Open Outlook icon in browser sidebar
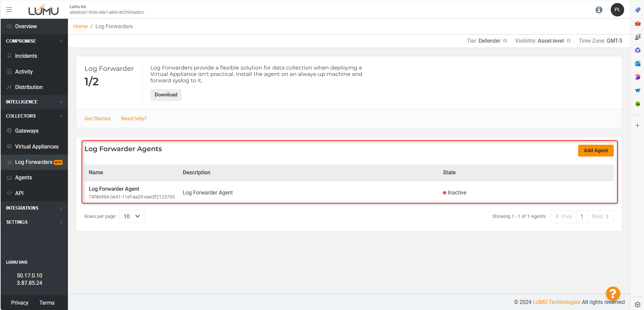644x310 pixels. click(x=638, y=63)
